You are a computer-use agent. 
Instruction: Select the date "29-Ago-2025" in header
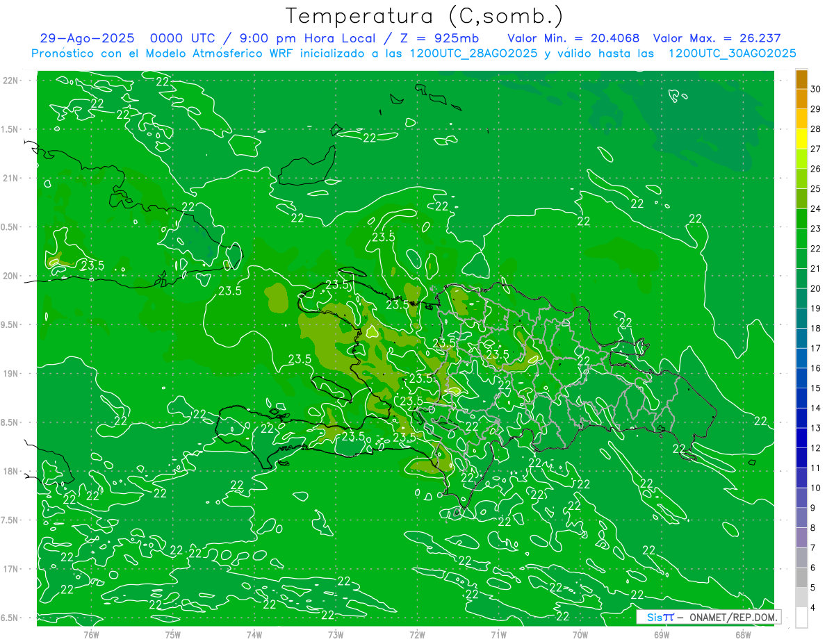point(87,39)
